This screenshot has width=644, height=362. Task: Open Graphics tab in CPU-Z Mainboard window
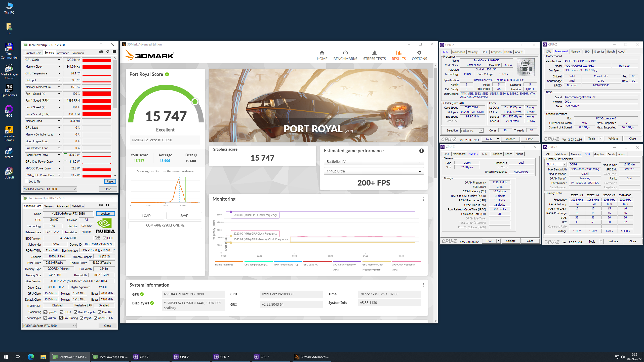(x=599, y=52)
